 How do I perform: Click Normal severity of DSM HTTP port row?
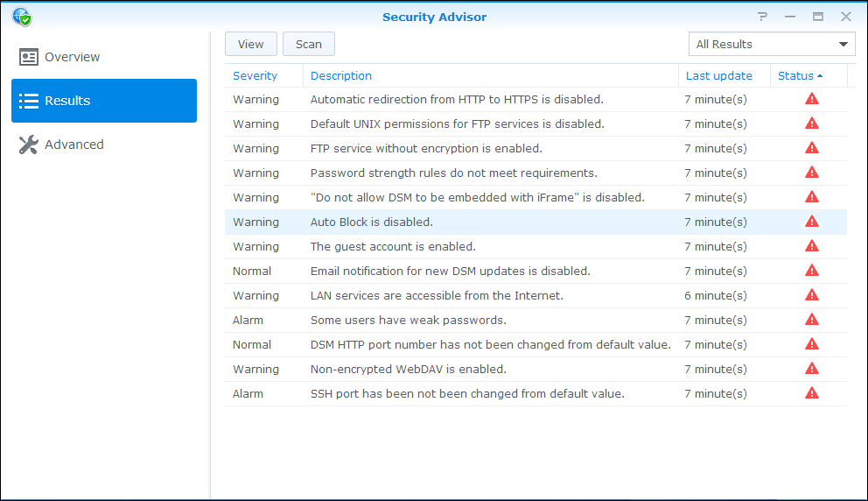coord(252,344)
